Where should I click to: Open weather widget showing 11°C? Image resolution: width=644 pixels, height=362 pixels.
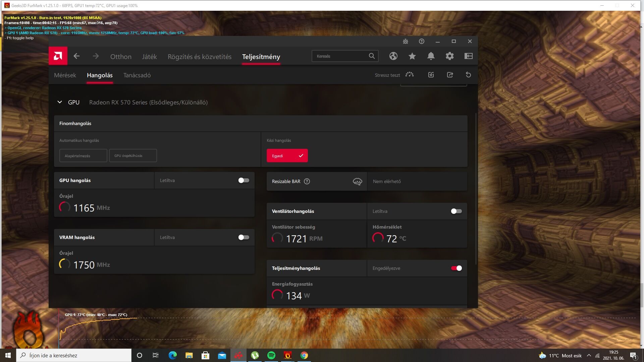[x=560, y=355]
